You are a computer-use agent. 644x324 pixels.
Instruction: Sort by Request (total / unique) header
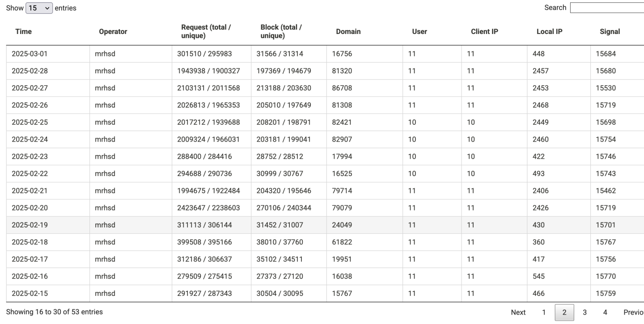click(206, 31)
